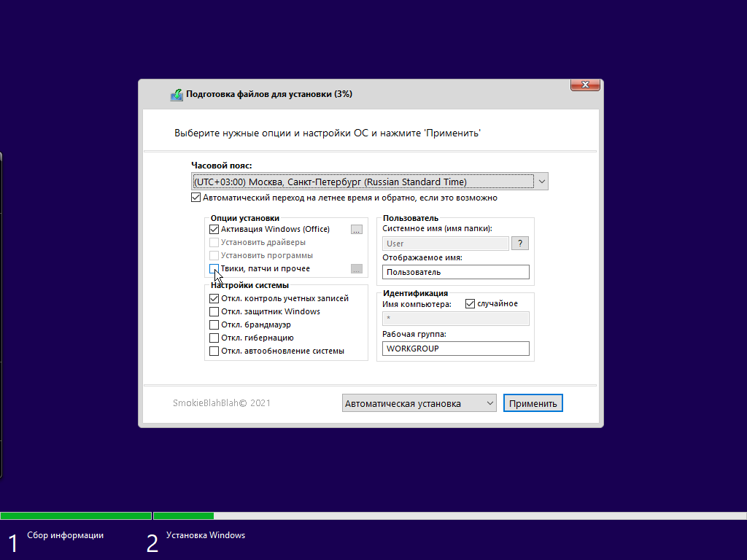Click the Сбор информации step label

(65, 535)
